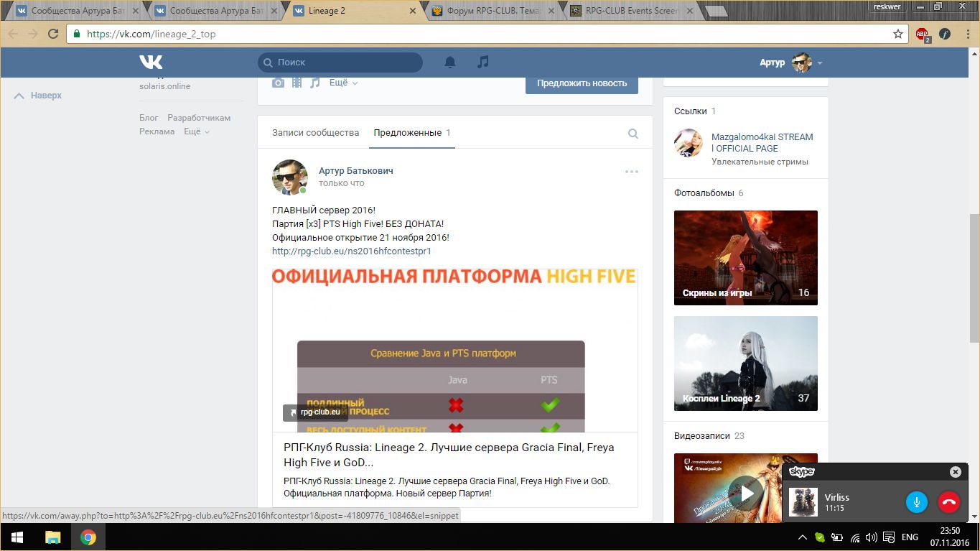Click the film strip attach video icon
This screenshot has width=980, height=551.
coord(297,83)
